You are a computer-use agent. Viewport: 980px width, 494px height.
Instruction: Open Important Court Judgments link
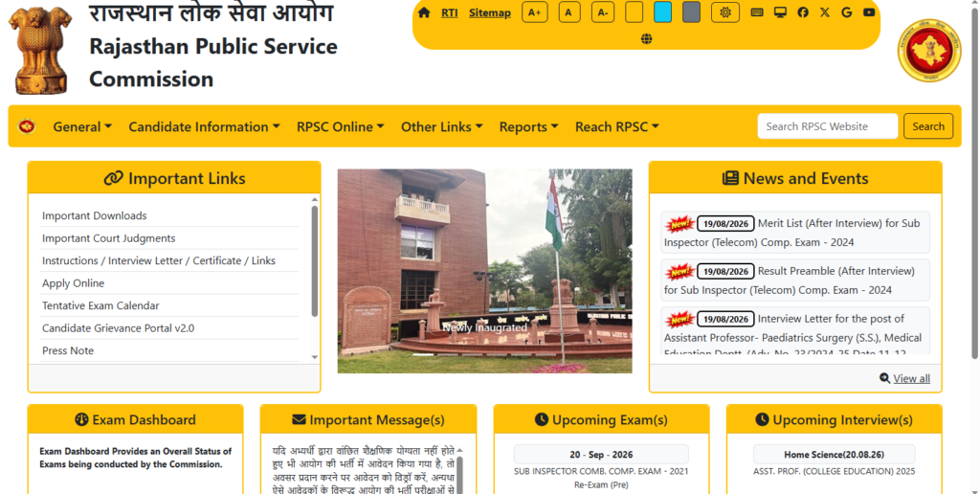click(109, 238)
